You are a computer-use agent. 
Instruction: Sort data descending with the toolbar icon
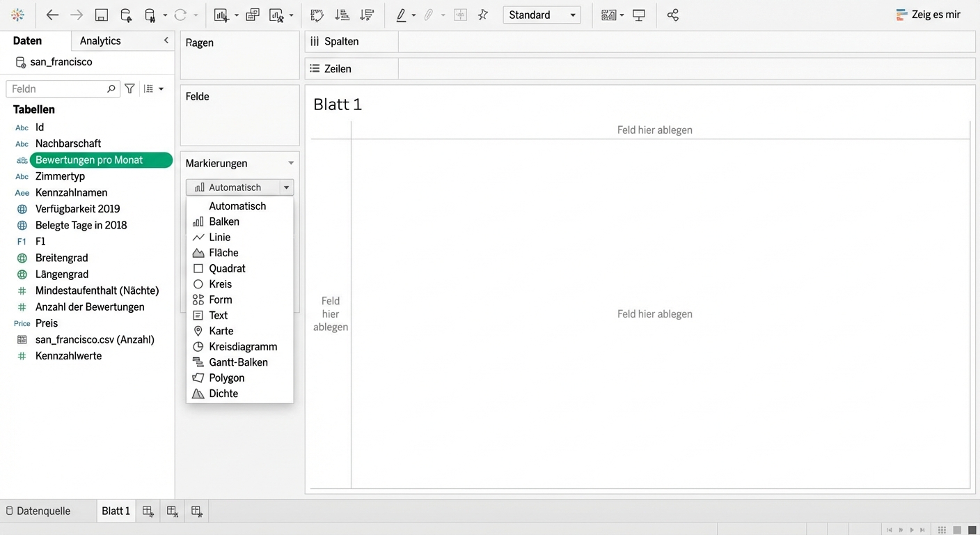coord(367,15)
